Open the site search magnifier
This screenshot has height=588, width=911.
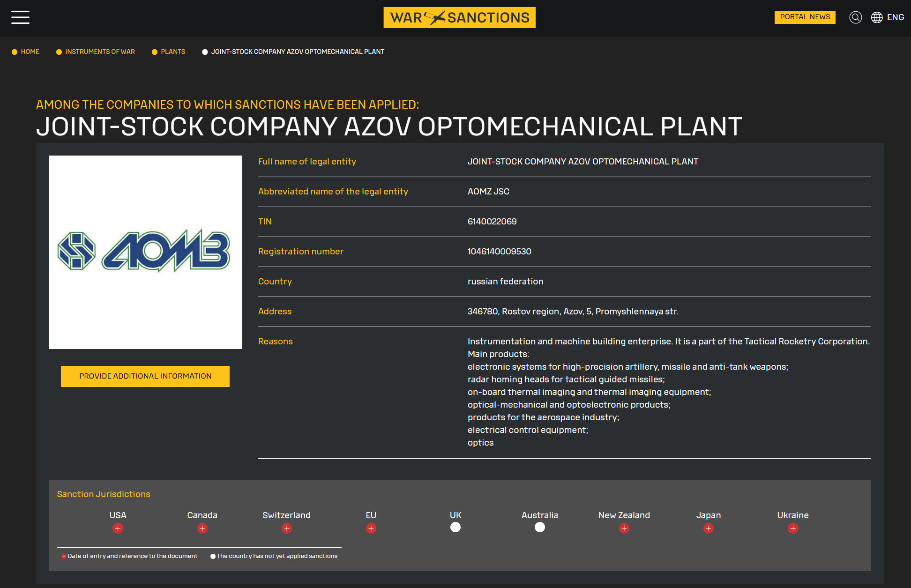855,17
